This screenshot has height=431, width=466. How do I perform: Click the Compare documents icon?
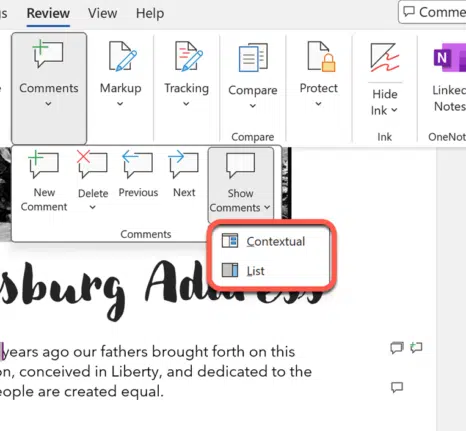(253, 57)
